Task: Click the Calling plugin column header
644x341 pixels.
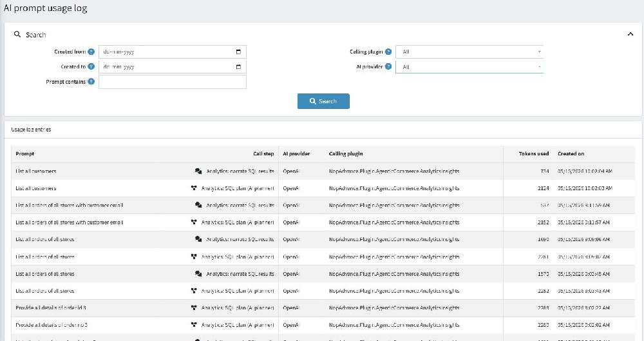Action: click(346, 154)
